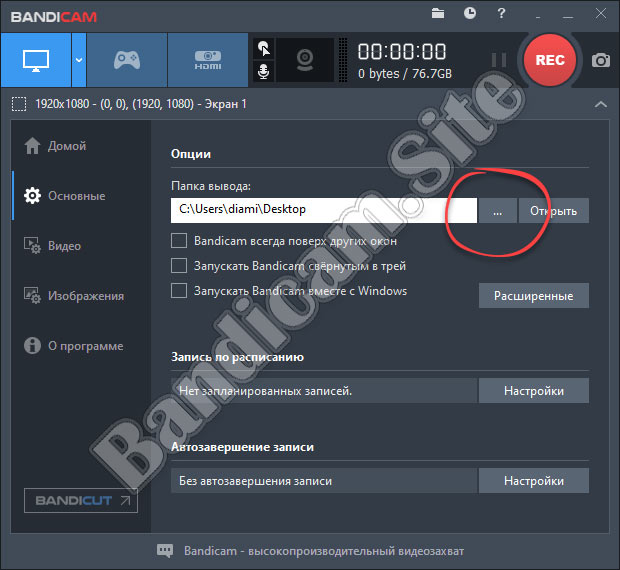Enable Bandicam always on top checkbox
The image size is (620, 570).
(x=179, y=241)
